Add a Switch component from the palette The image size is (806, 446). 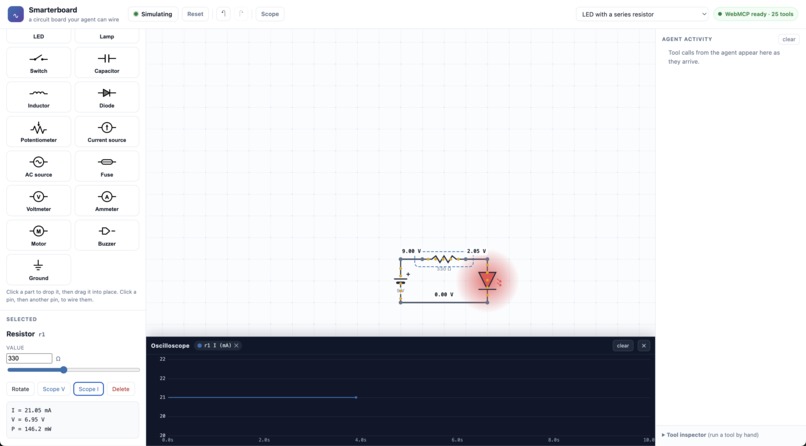coord(39,63)
